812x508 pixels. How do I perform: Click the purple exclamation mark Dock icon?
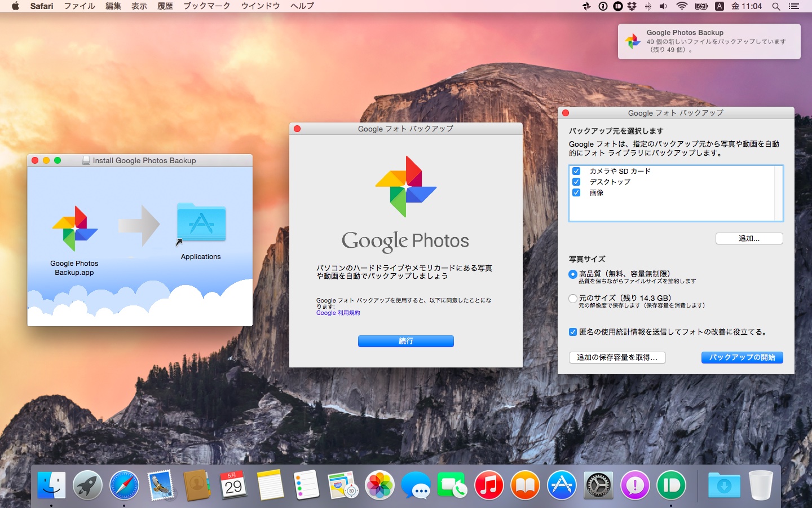[x=635, y=485]
